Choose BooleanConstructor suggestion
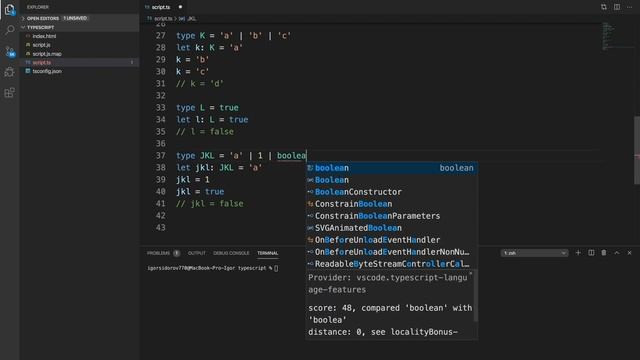 392,192
